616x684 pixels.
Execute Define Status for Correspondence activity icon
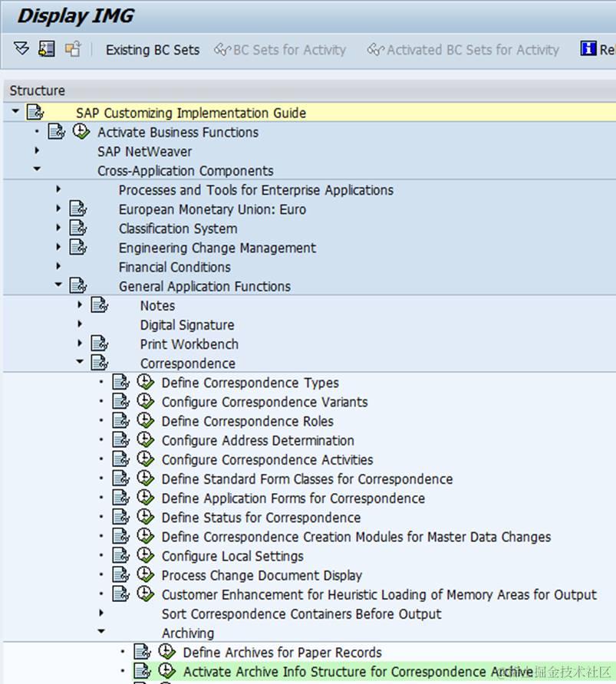pyautogui.click(x=145, y=516)
